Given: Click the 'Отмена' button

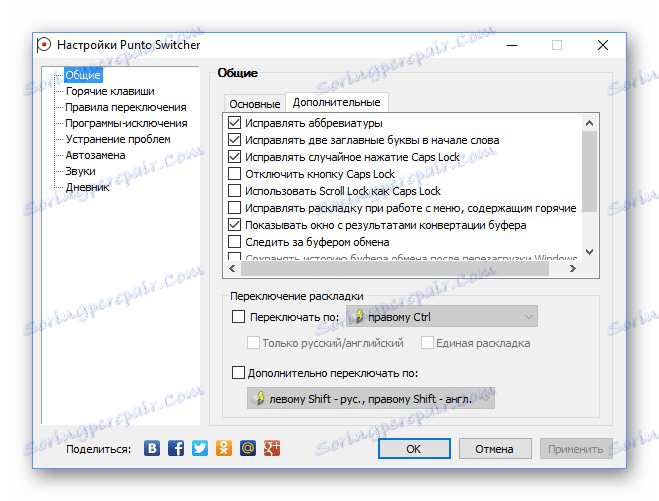Looking at the screenshot, I should [495, 448].
